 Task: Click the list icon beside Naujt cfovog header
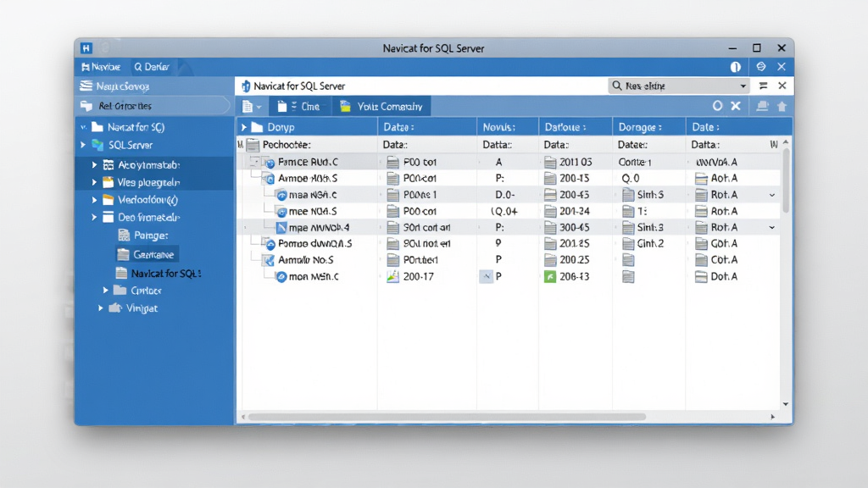[86, 86]
